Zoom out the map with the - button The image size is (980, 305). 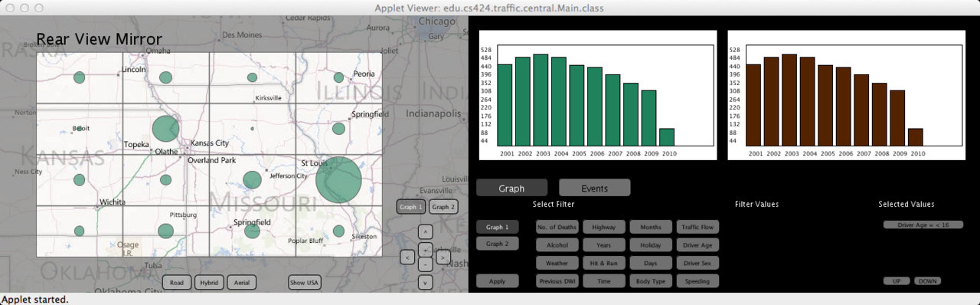[426, 263]
